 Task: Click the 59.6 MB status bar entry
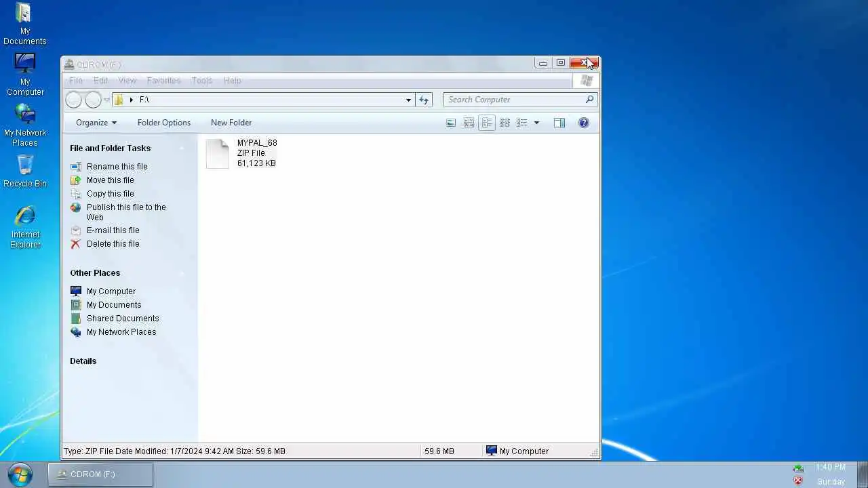pos(439,451)
